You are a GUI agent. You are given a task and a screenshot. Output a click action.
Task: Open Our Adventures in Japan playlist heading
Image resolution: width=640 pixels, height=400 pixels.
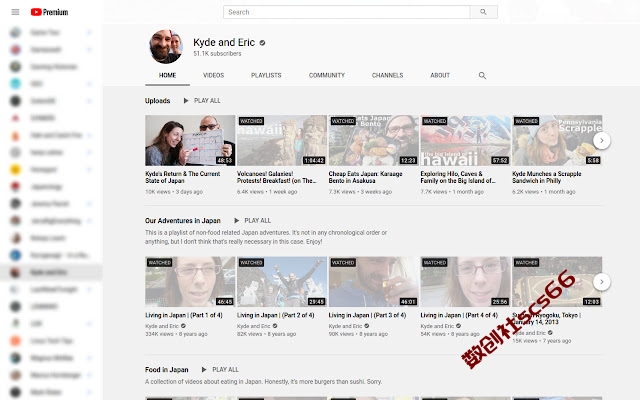point(182,221)
